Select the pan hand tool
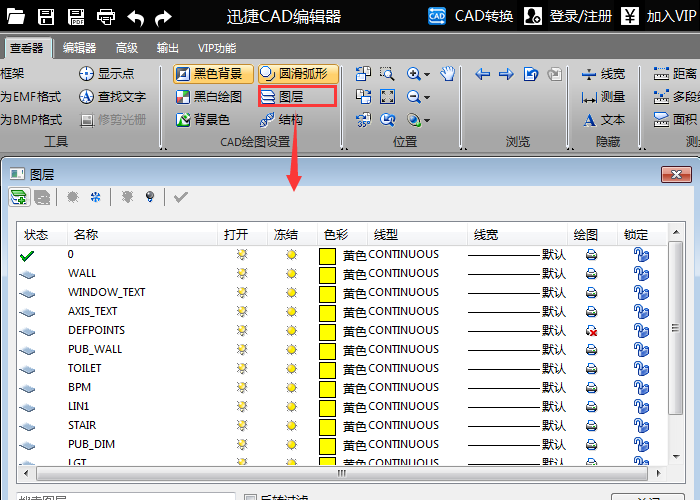The image size is (700, 500). click(x=448, y=74)
